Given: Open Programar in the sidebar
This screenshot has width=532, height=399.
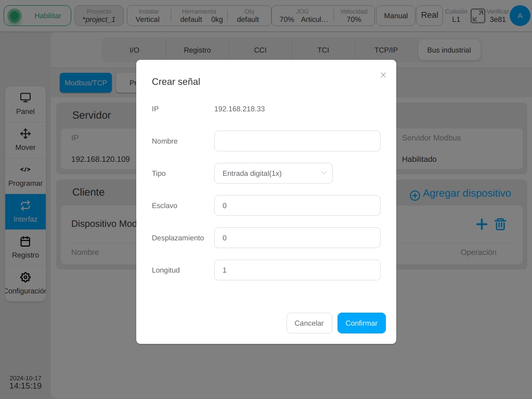Looking at the screenshot, I should tap(25, 176).
